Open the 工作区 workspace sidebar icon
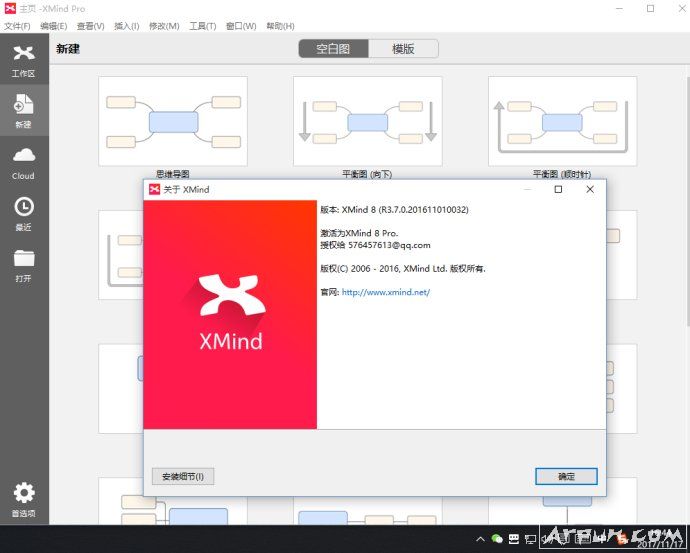The image size is (690, 553). [24, 60]
